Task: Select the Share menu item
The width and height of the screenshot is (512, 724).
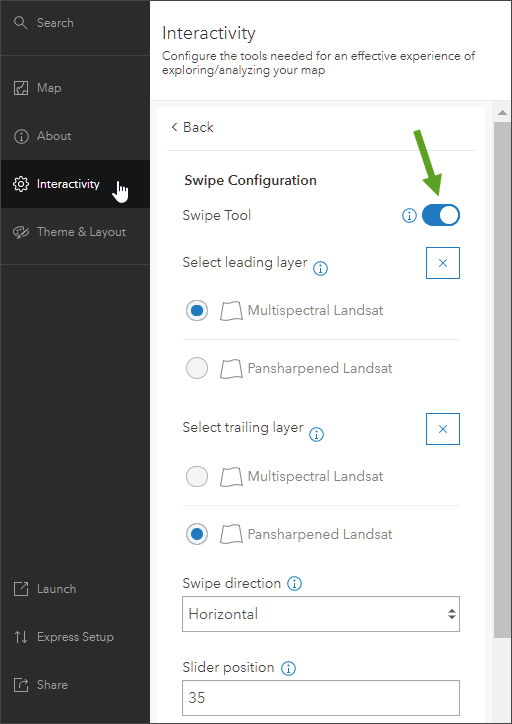Action: click(75, 685)
